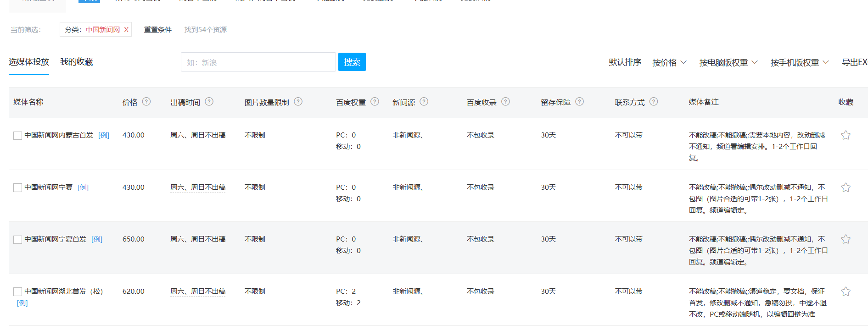Open help icon next to 新闻源 header
The width and height of the screenshot is (868, 330).
pos(424,102)
